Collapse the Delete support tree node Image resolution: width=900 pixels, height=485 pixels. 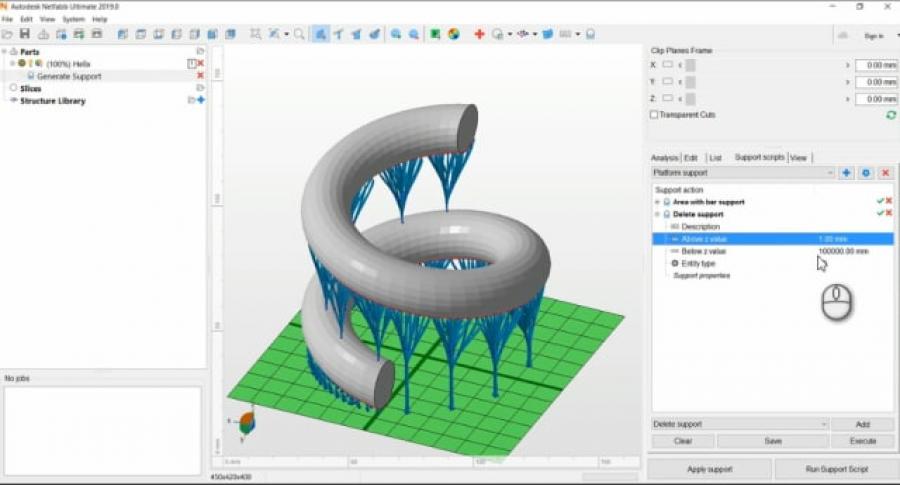(658, 214)
